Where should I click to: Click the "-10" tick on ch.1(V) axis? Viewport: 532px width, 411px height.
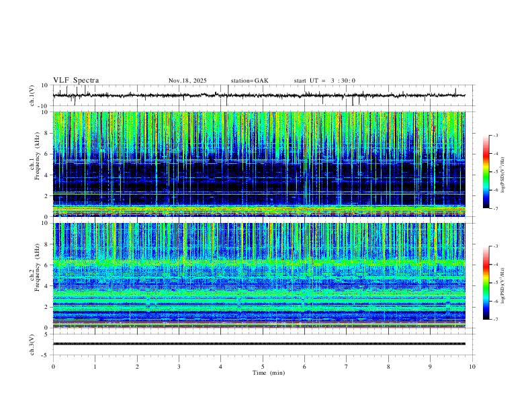(44, 106)
